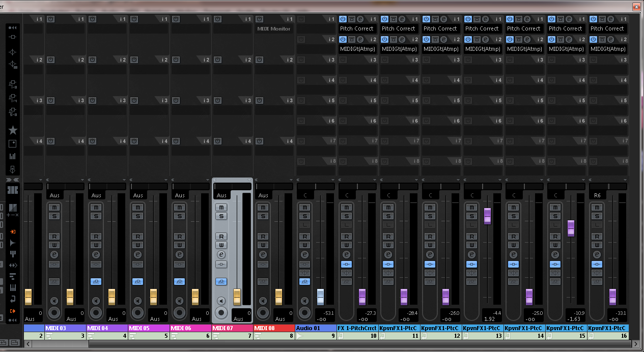This screenshot has height=352, width=644.
Task: Bypass sends on Audio 01
Action: pos(305,281)
